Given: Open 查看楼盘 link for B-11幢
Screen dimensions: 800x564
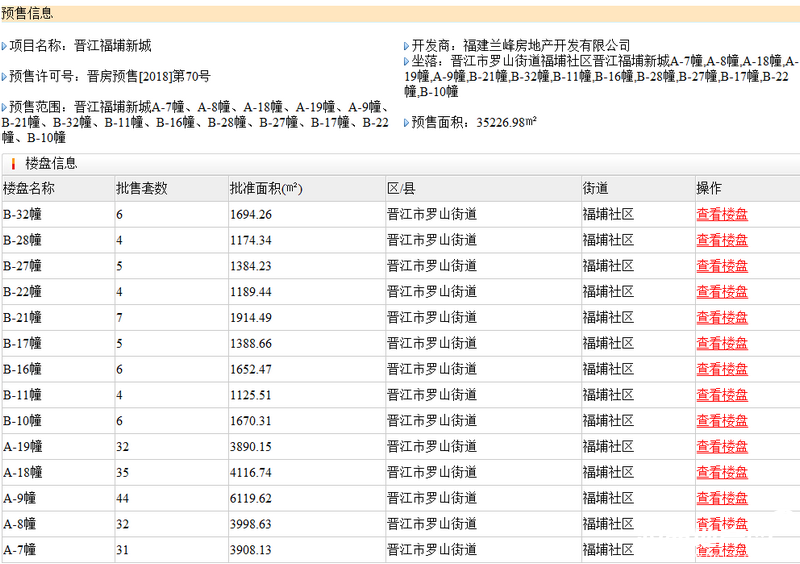Looking at the screenshot, I should (x=722, y=395).
